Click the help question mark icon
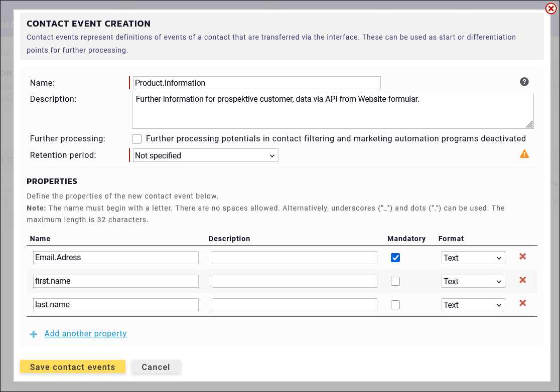 pos(524,82)
